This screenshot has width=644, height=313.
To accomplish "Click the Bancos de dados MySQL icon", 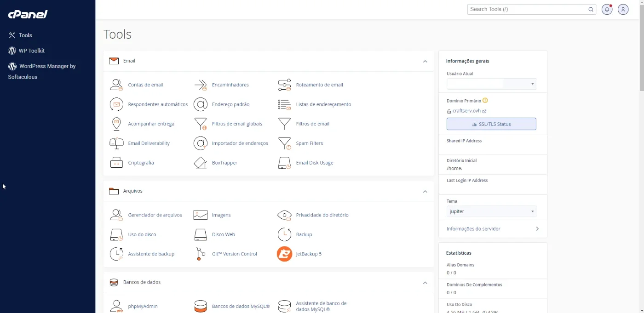I will [x=201, y=306].
